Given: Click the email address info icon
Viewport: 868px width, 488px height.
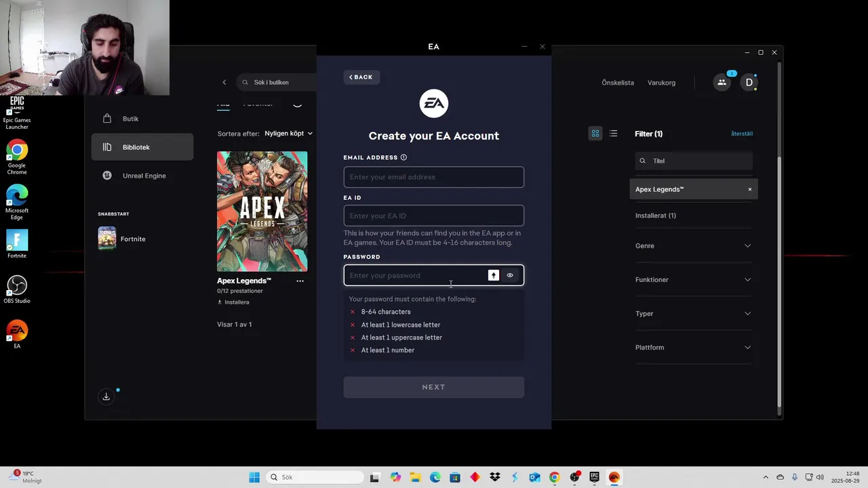Looking at the screenshot, I should pyautogui.click(x=403, y=157).
